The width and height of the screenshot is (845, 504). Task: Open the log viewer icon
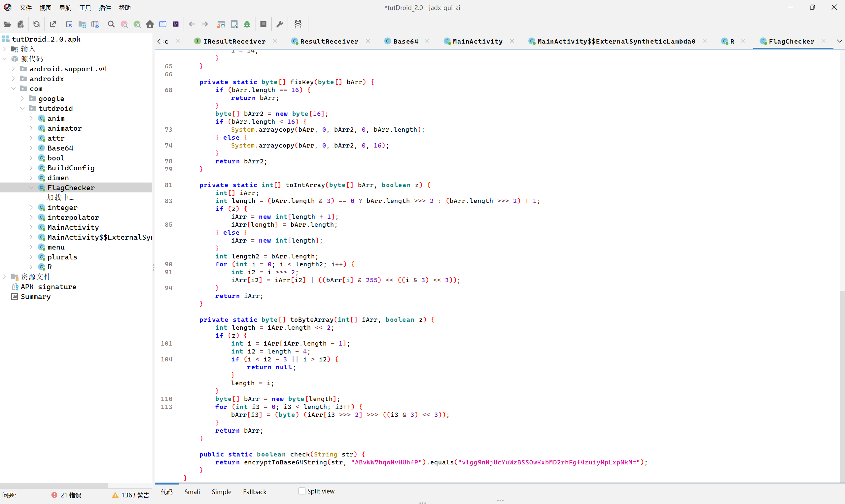pos(263,24)
